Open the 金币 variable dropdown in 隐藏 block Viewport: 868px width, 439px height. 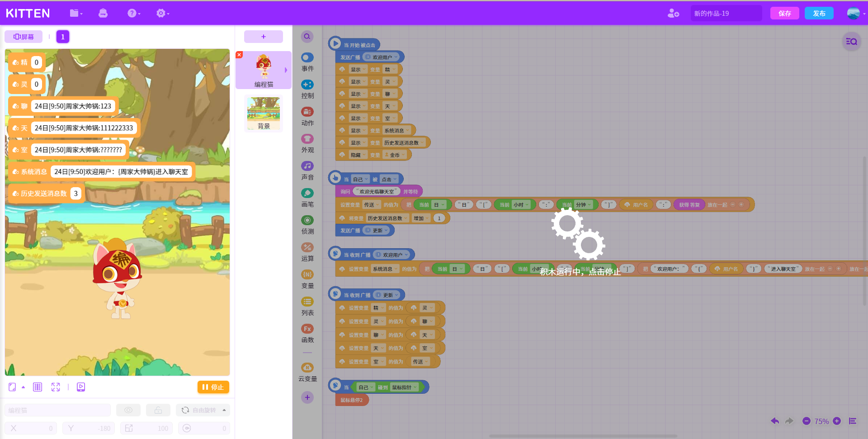[395, 155]
